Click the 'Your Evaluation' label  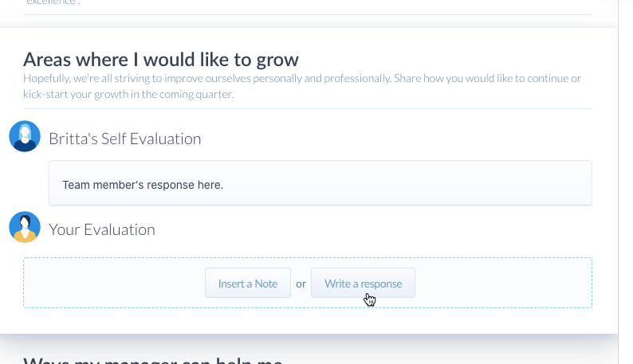pos(102,229)
